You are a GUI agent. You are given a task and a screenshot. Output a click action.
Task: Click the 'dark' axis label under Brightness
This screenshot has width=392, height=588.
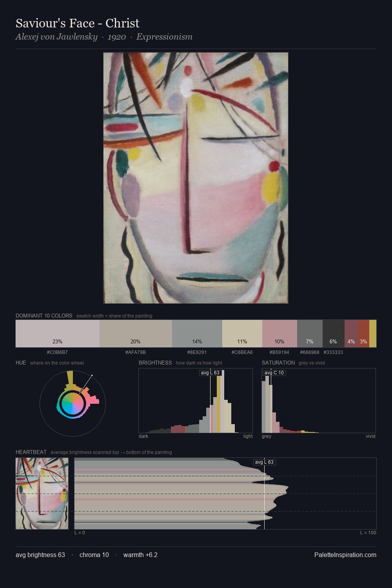(143, 436)
